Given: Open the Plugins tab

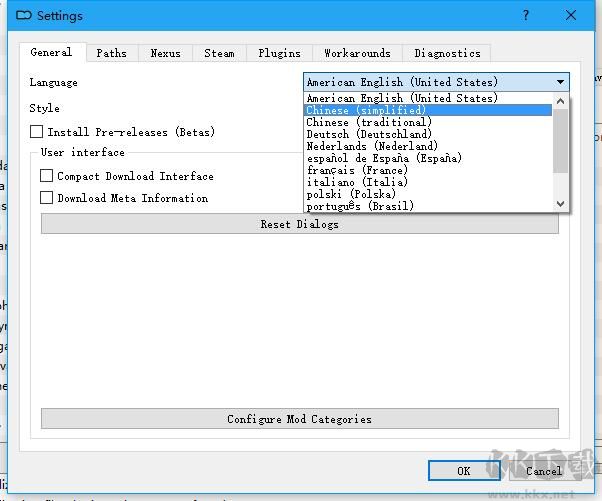Looking at the screenshot, I should [279, 53].
